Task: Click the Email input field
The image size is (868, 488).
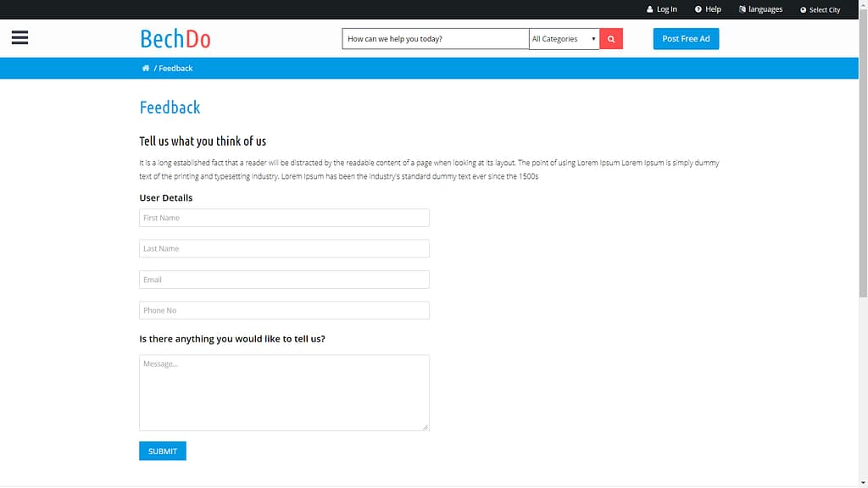Action: click(x=284, y=279)
